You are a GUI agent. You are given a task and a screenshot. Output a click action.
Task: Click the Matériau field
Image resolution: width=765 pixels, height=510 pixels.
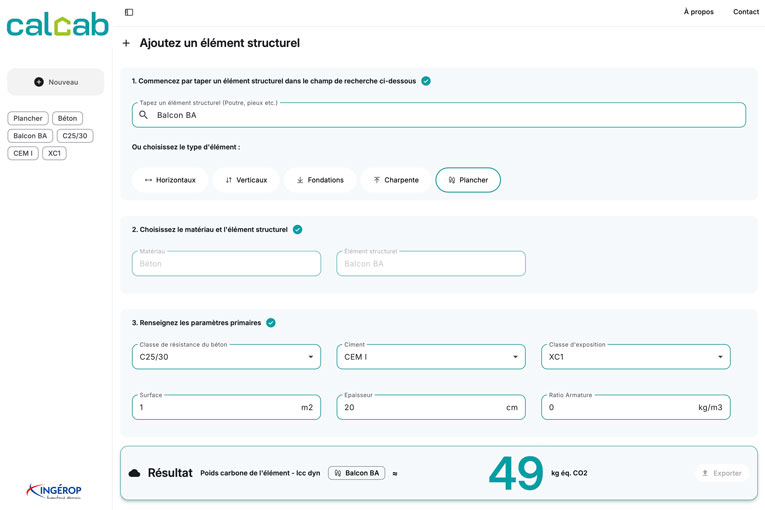point(226,264)
